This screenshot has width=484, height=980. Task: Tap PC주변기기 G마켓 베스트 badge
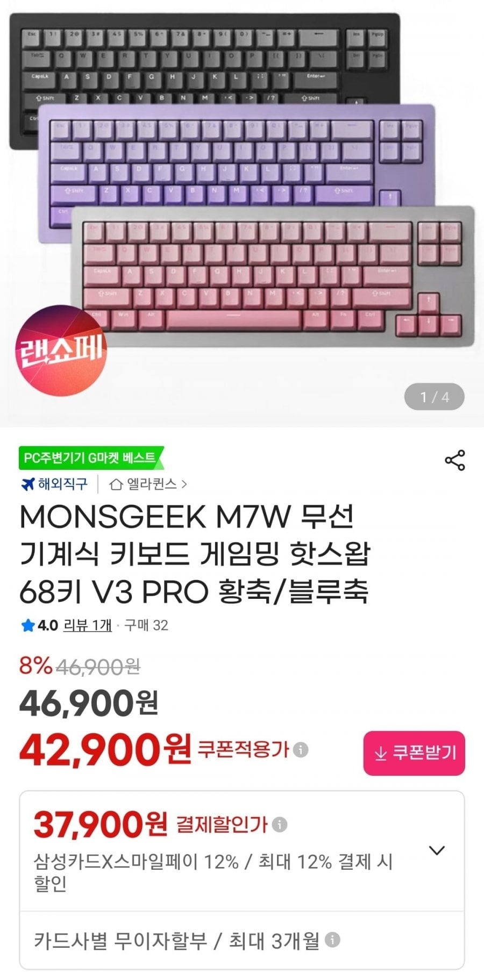tap(91, 458)
